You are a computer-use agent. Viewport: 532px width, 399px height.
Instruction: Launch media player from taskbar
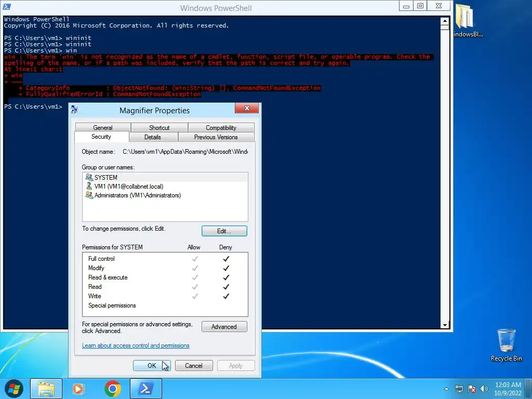tap(78, 389)
